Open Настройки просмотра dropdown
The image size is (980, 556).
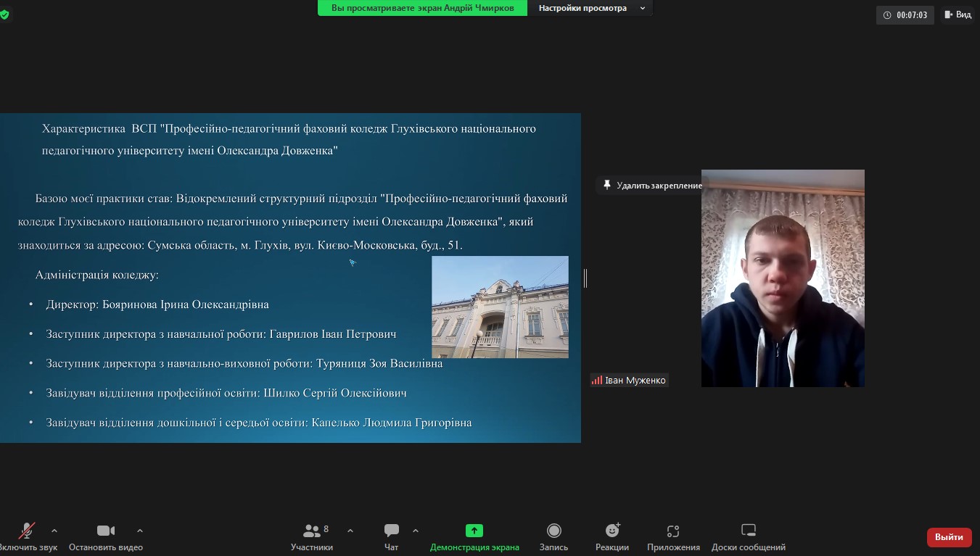pyautogui.click(x=591, y=8)
